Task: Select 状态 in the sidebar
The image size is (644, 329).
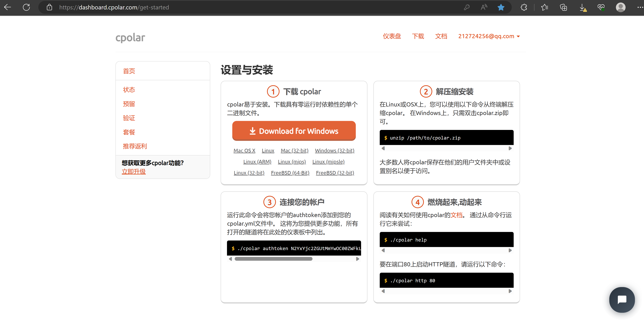Action: [x=129, y=90]
